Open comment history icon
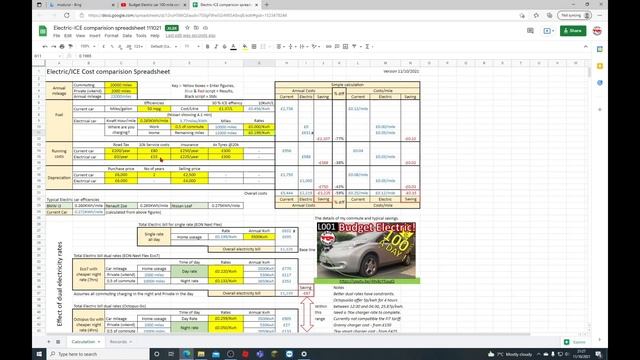Viewport: 640px width, 360px height. click(530, 31)
